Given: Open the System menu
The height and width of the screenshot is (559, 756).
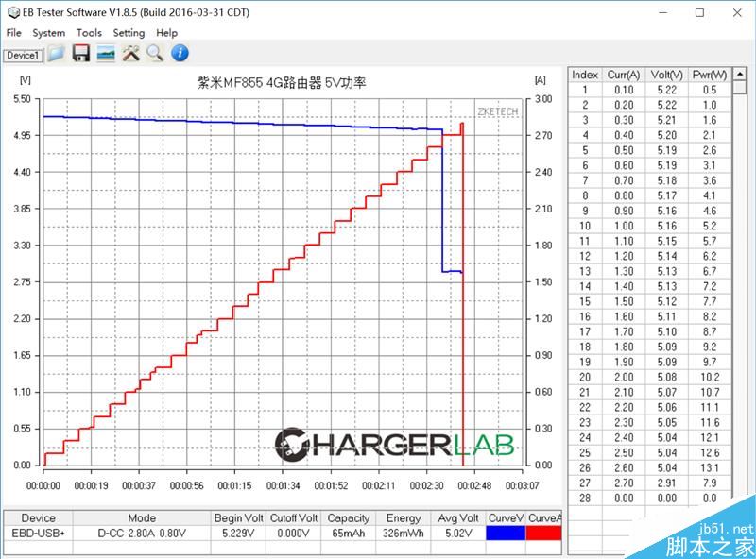Looking at the screenshot, I should (x=49, y=33).
